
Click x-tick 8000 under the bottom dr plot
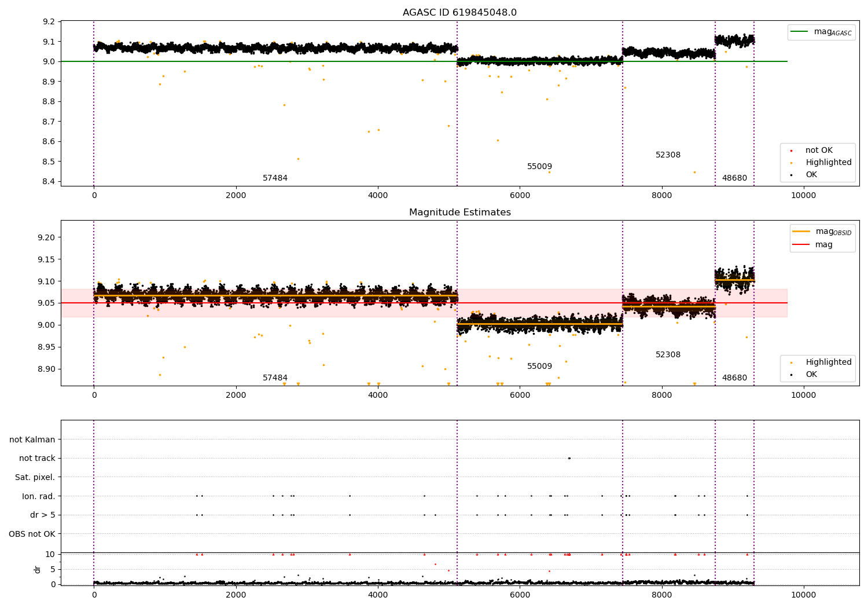(662, 595)
